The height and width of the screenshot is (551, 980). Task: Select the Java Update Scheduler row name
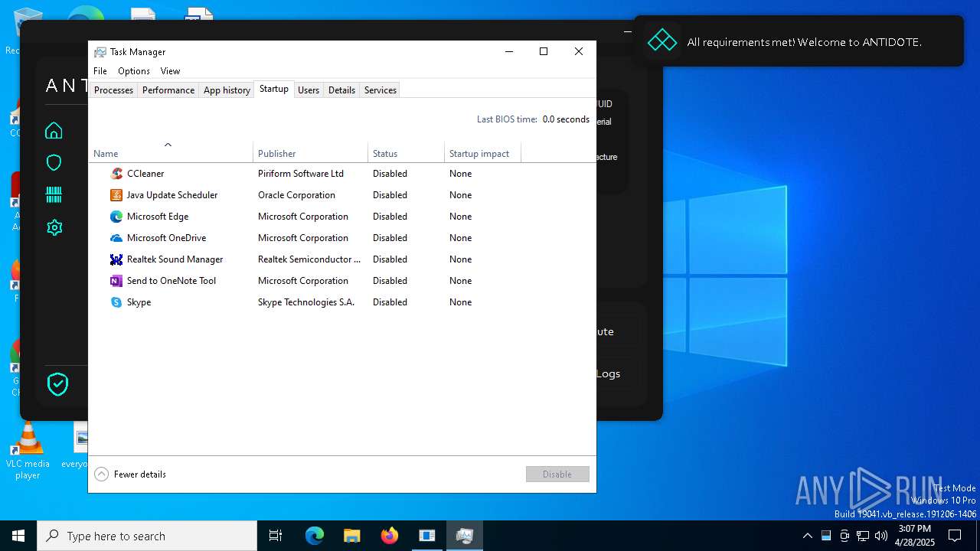[x=172, y=195]
